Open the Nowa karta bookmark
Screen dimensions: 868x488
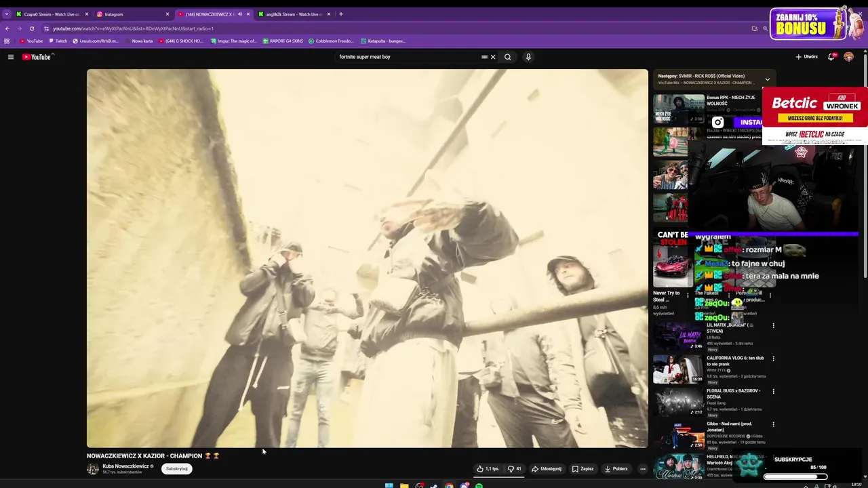coord(138,41)
